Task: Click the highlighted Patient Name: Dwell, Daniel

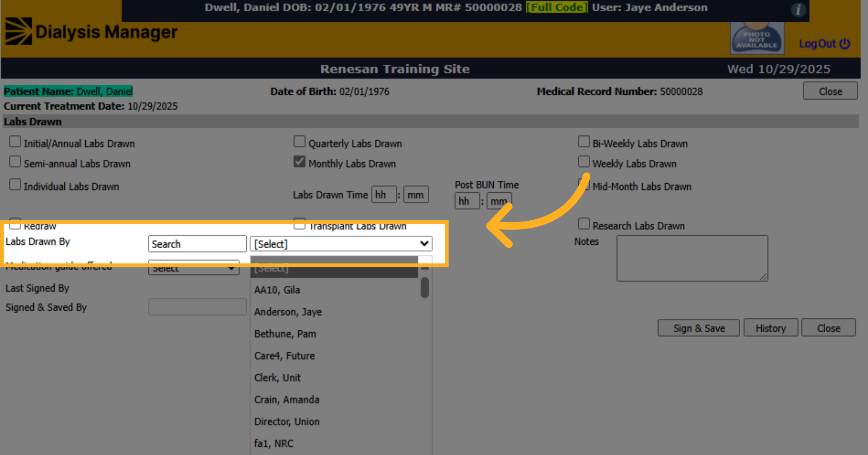Action: [68, 91]
